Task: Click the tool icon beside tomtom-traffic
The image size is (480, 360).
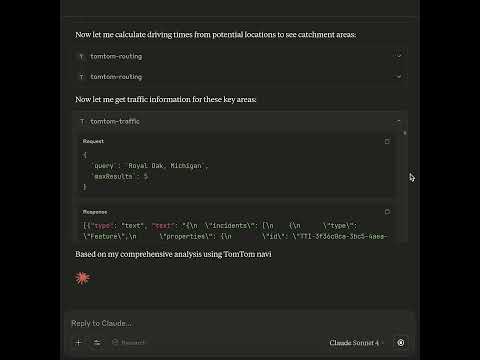Action: 82,122
